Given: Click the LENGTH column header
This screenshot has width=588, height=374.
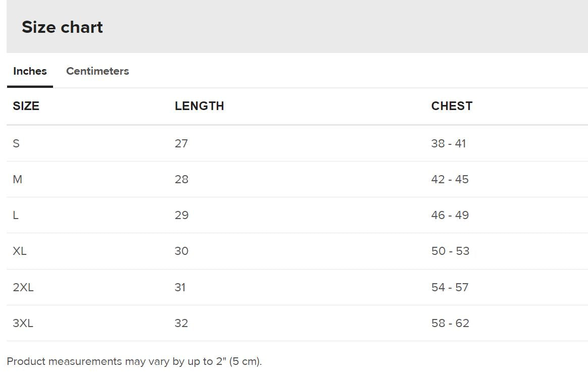Looking at the screenshot, I should tap(199, 106).
